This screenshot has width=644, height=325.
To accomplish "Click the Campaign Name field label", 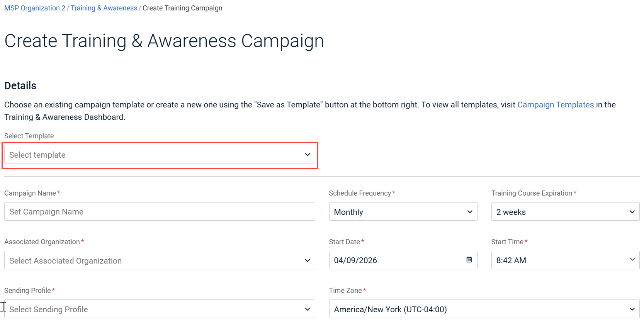I will point(30,193).
